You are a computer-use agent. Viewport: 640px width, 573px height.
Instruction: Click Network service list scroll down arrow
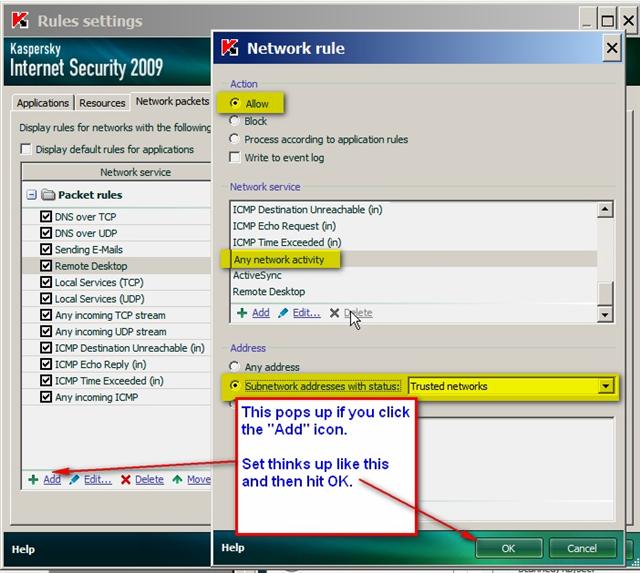(605, 314)
